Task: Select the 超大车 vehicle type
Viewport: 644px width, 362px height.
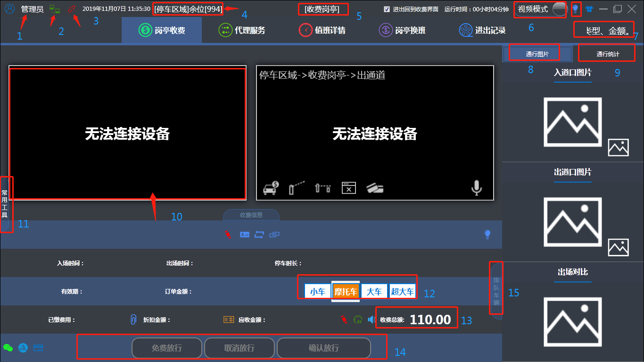Action: [402, 291]
